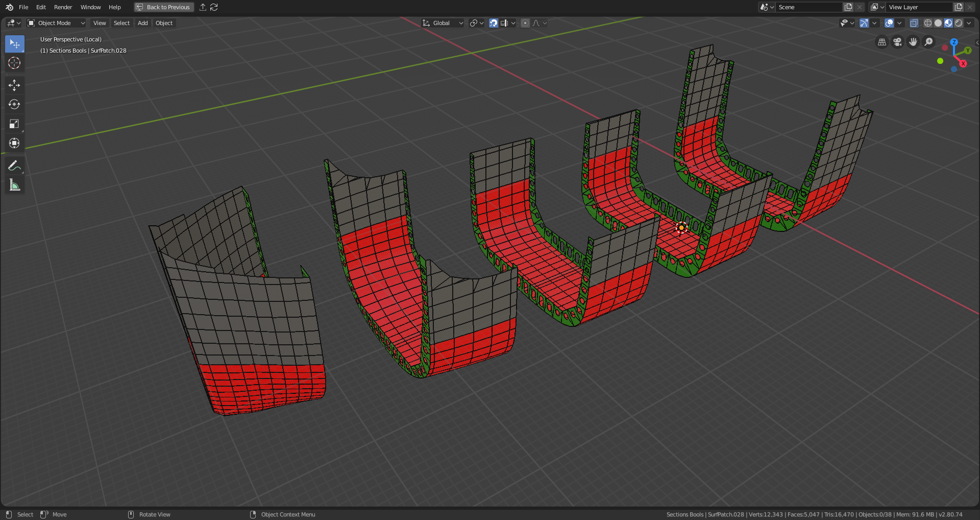This screenshot has width=980, height=520.
Task: Open the Global transform orientation dropdown
Action: [x=443, y=23]
